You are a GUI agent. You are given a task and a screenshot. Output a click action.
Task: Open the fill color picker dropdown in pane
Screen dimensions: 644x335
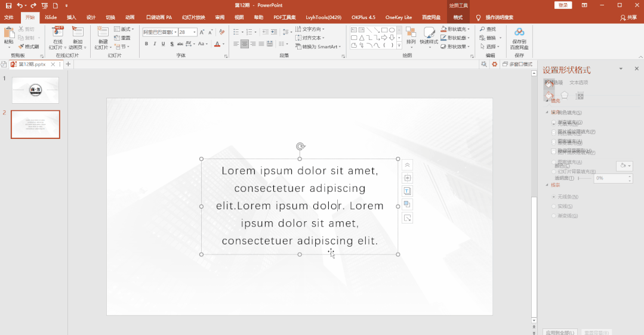click(x=624, y=166)
